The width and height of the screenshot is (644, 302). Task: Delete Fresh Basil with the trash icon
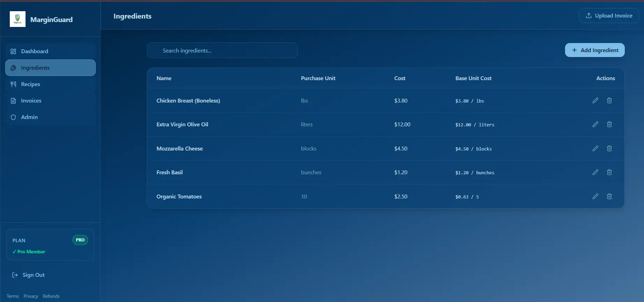pyautogui.click(x=609, y=172)
